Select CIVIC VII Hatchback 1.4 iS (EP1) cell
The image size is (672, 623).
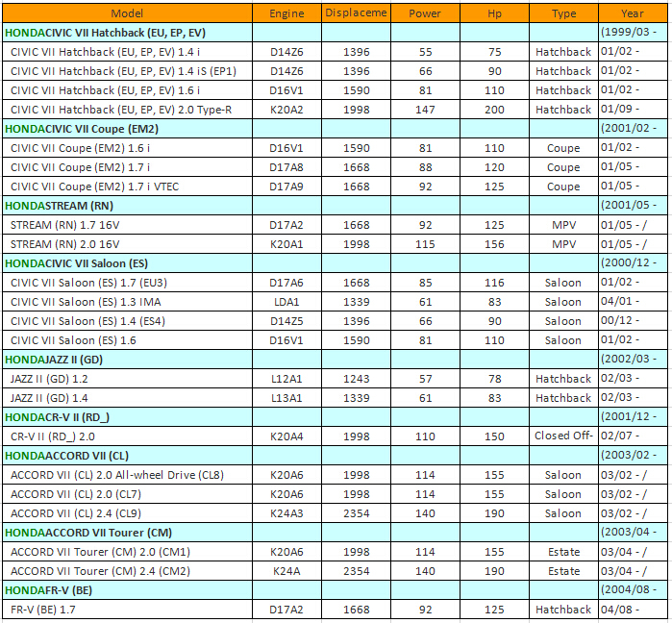[127, 71]
